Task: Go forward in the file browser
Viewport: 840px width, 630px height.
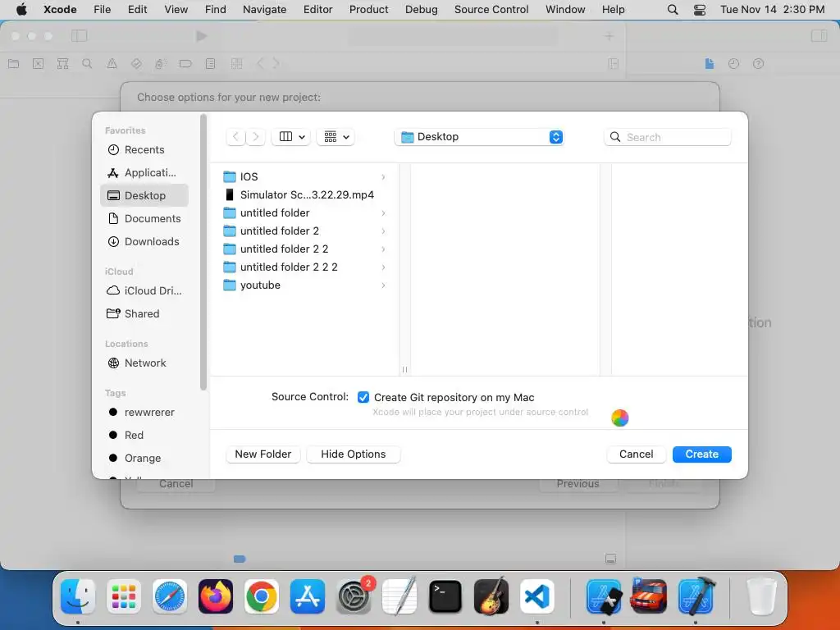Action: click(x=256, y=137)
